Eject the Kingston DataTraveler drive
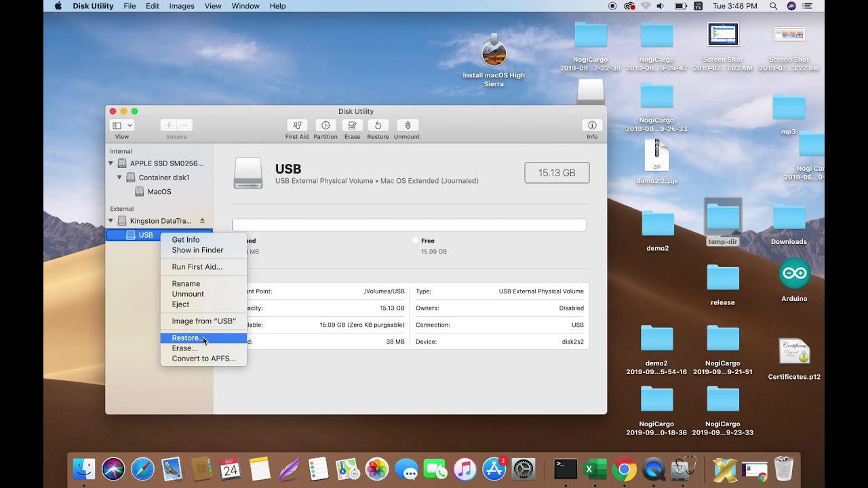Screen dimensions: 868x488 (202, 221)
